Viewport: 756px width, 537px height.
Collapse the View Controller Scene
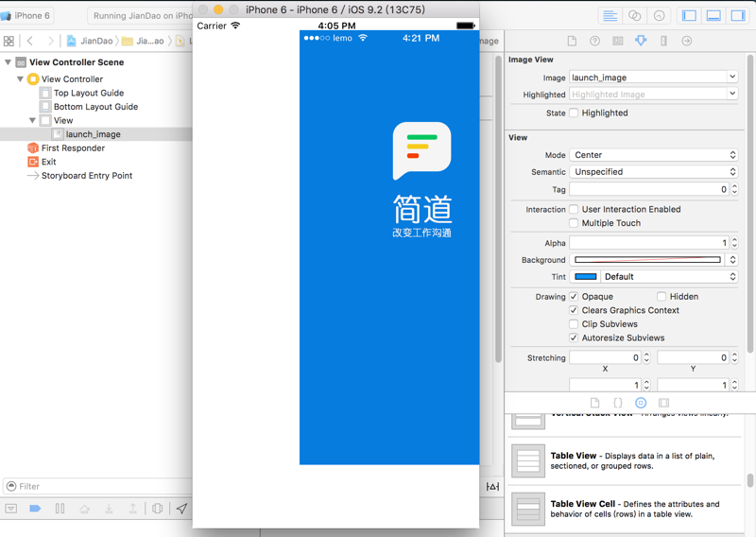click(8, 62)
